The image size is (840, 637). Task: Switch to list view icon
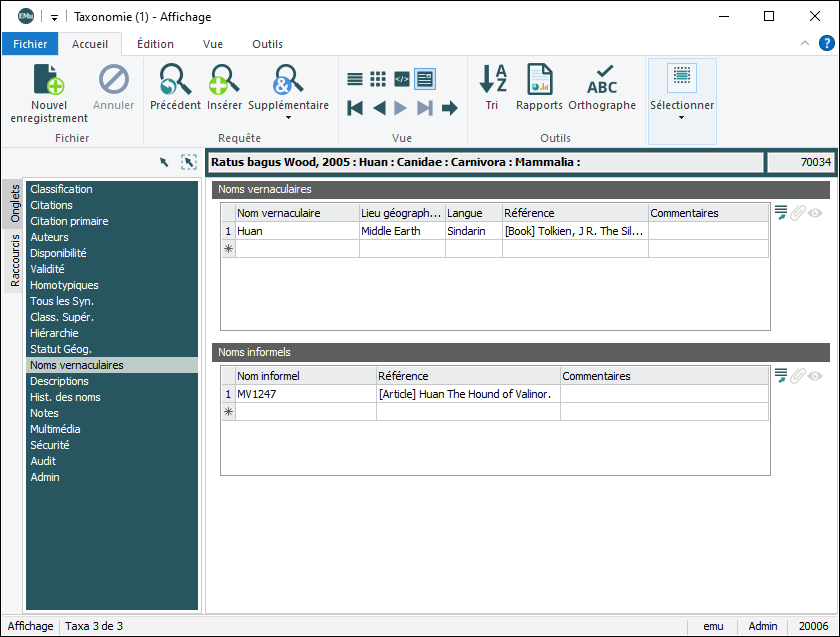(355, 79)
